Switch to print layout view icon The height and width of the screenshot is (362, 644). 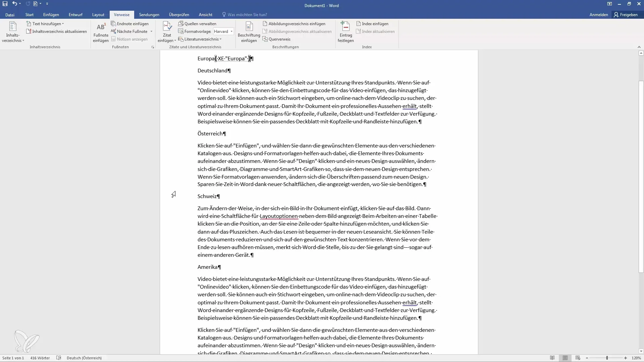(565, 358)
